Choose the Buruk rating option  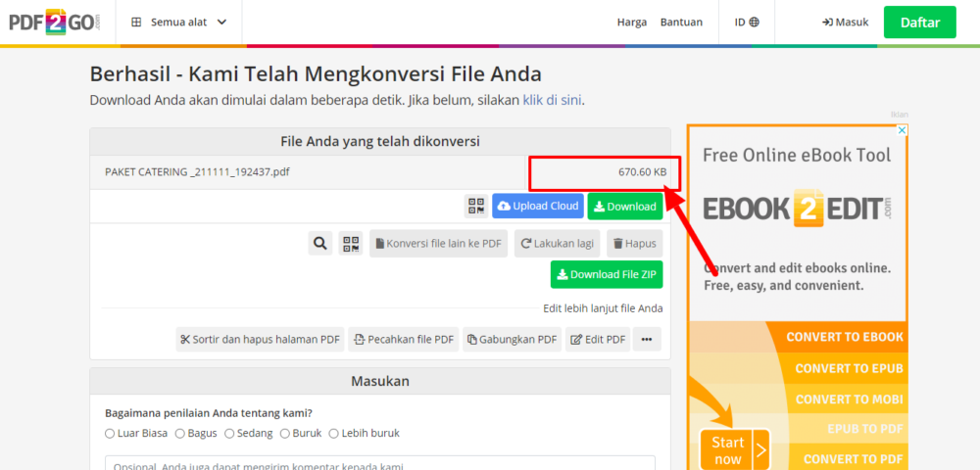285,433
